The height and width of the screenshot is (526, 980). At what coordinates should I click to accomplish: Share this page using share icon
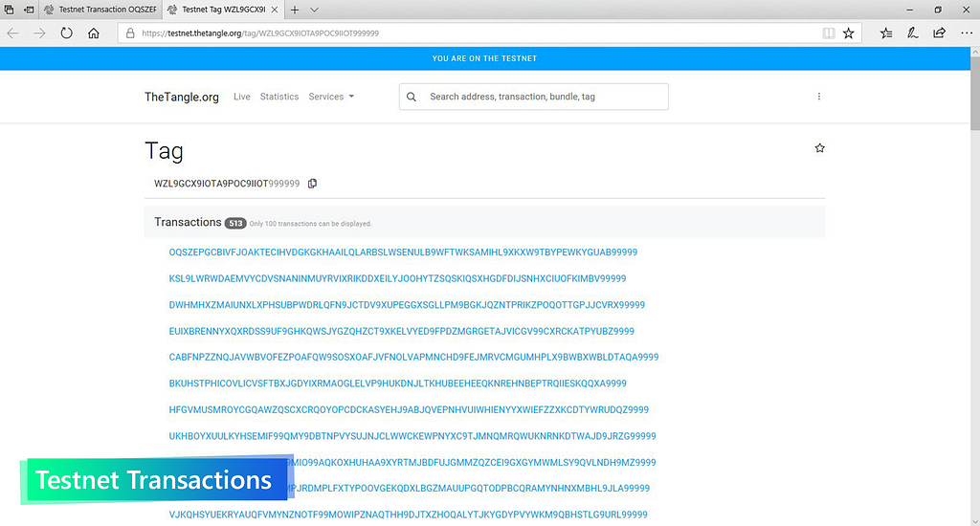tap(939, 33)
